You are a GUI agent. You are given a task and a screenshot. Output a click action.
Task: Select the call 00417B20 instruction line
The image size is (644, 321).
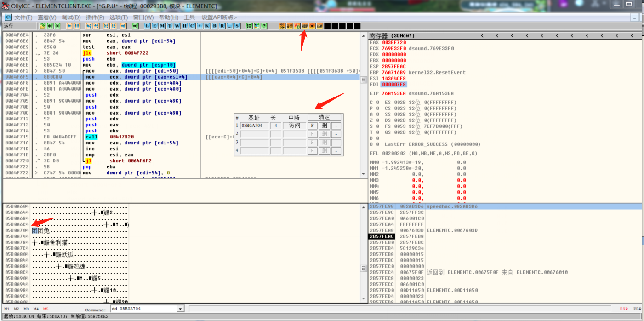pos(181,137)
